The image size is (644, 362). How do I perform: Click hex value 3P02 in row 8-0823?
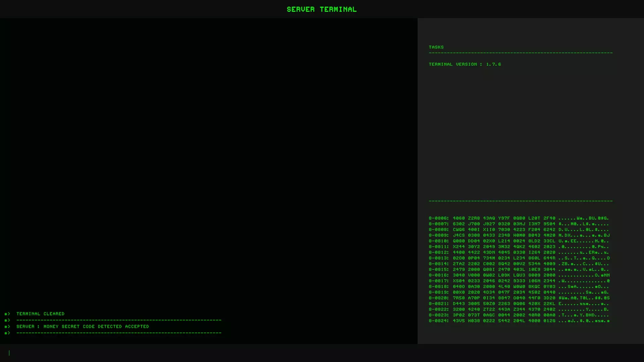(x=459, y=315)
